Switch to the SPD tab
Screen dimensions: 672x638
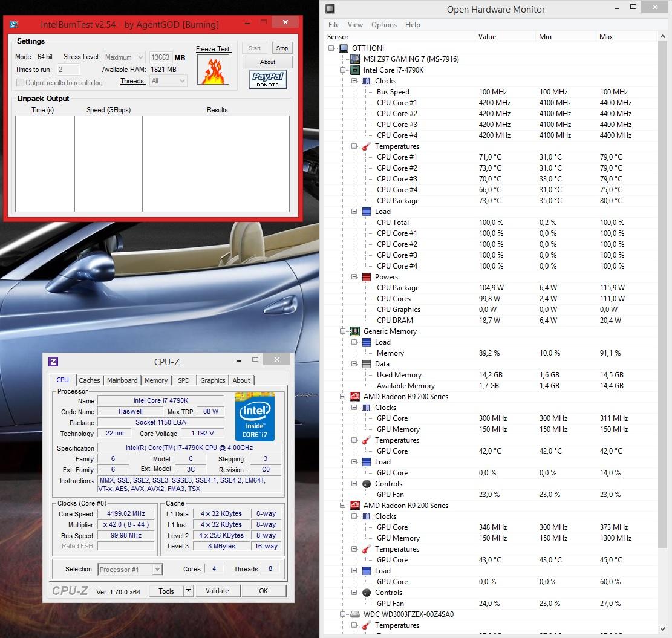pos(184,380)
